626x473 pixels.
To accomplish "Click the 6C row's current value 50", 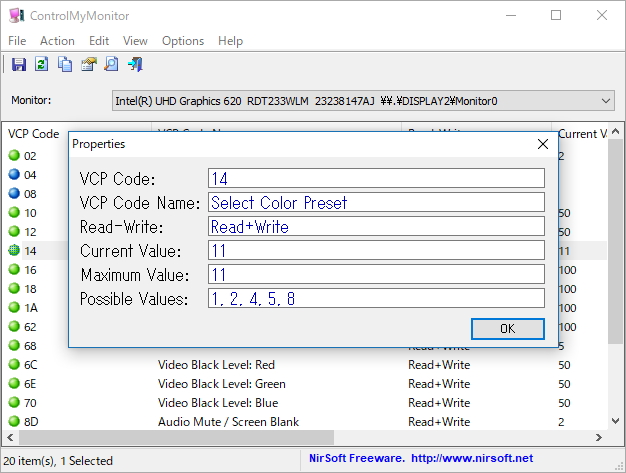I will (x=564, y=364).
